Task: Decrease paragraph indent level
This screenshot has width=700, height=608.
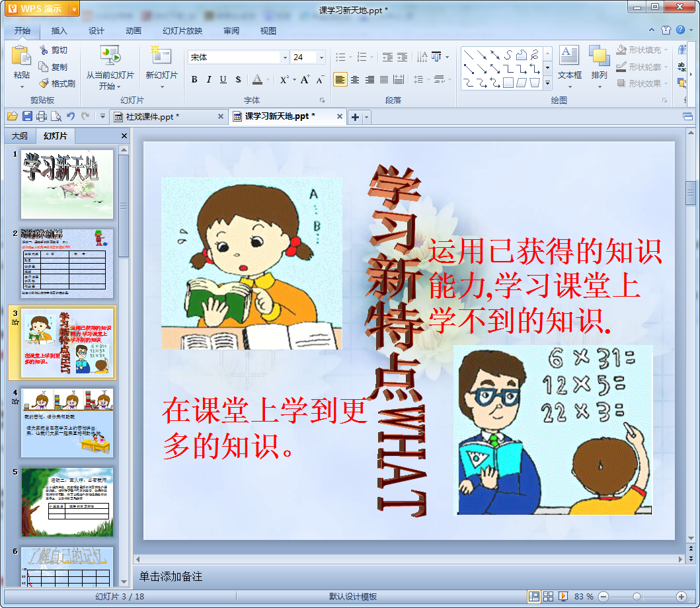Action: click(x=387, y=57)
